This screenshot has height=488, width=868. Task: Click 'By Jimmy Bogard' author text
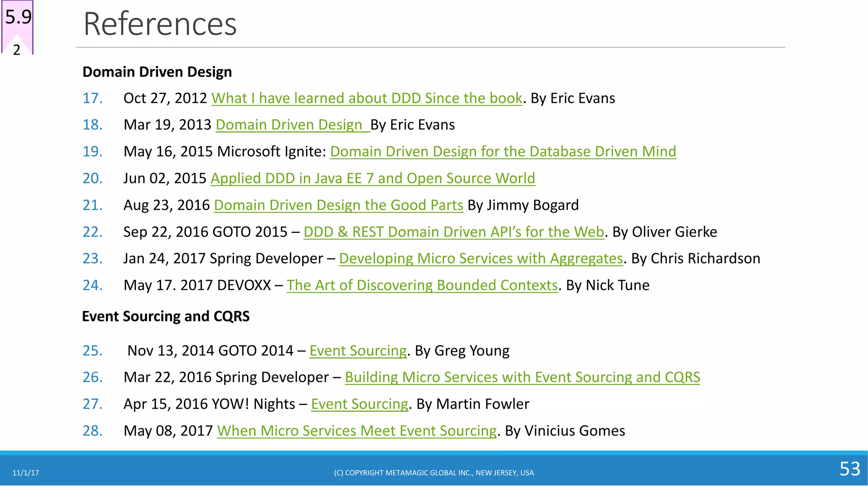pyautogui.click(x=523, y=205)
